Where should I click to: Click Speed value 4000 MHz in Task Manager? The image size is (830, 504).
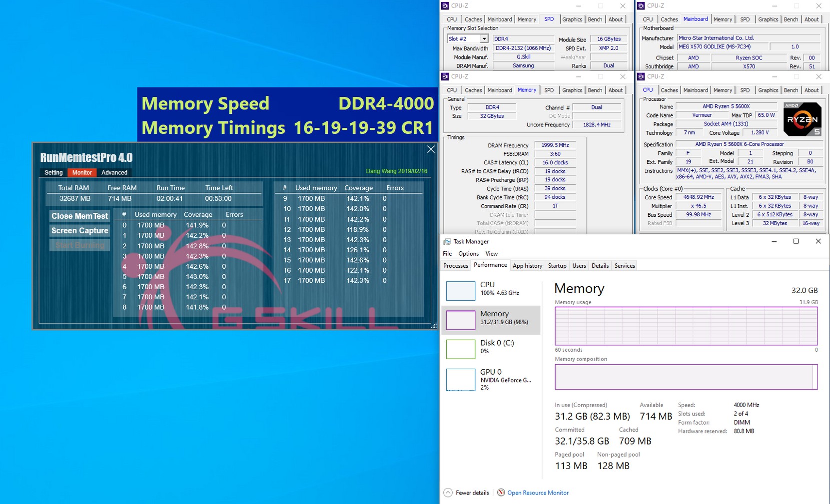click(746, 405)
